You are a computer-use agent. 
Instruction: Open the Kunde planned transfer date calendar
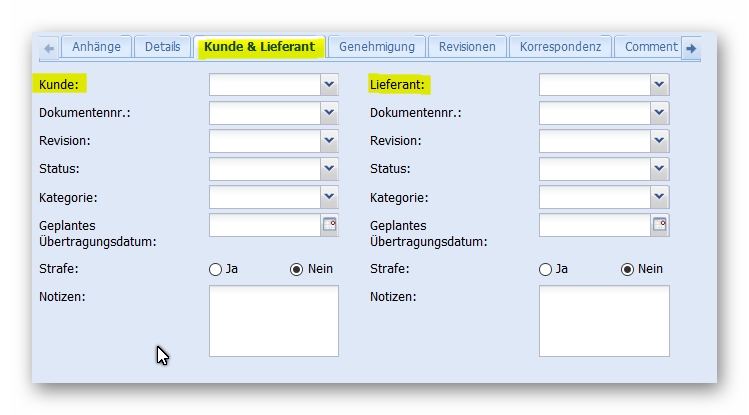pyautogui.click(x=329, y=225)
